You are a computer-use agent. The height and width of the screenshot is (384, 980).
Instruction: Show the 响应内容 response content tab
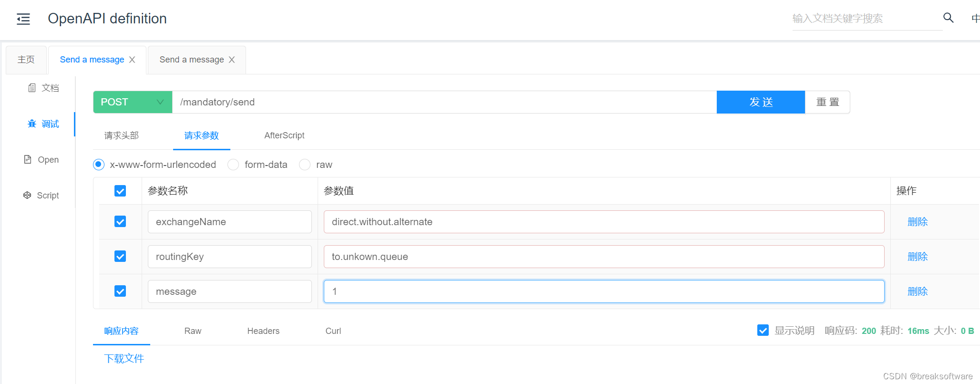tap(122, 331)
